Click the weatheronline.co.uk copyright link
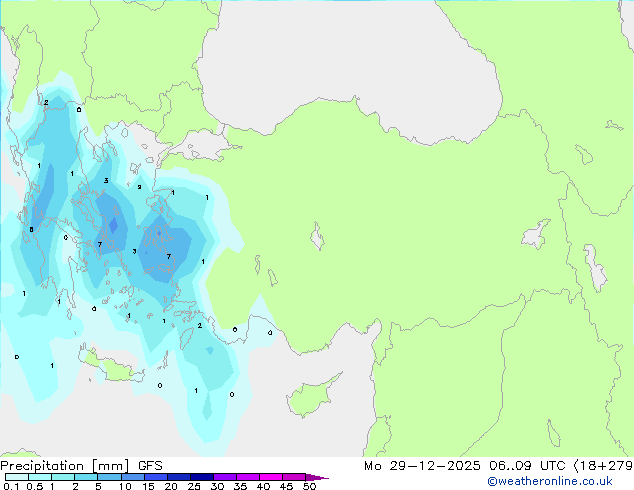 [x=550, y=481]
